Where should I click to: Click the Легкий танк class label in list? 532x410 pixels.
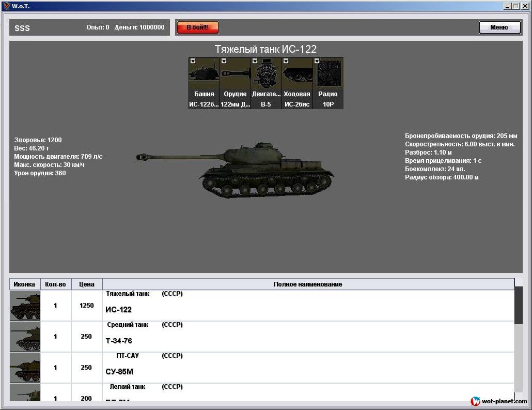[128, 387]
